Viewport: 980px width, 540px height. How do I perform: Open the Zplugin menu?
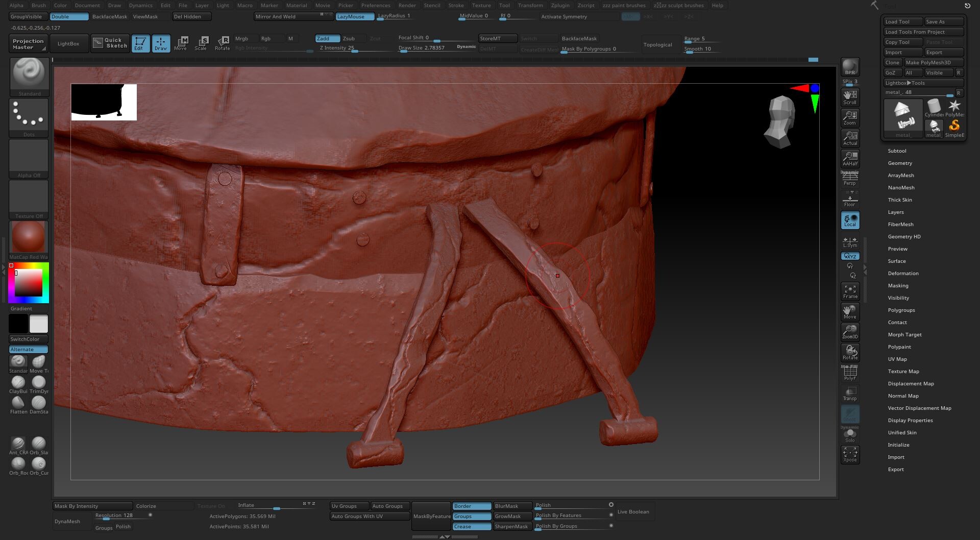pyautogui.click(x=560, y=6)
